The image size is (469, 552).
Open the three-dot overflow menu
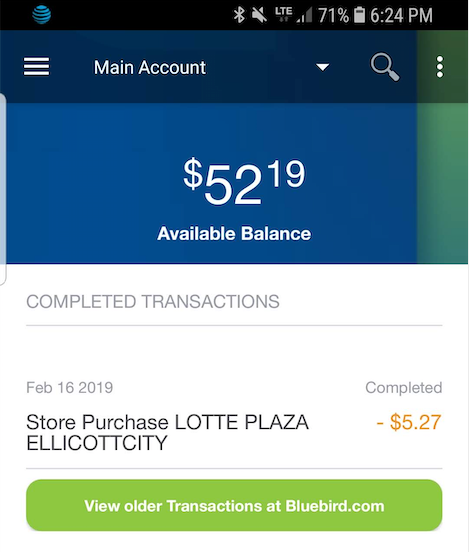(x=440, y=67)
